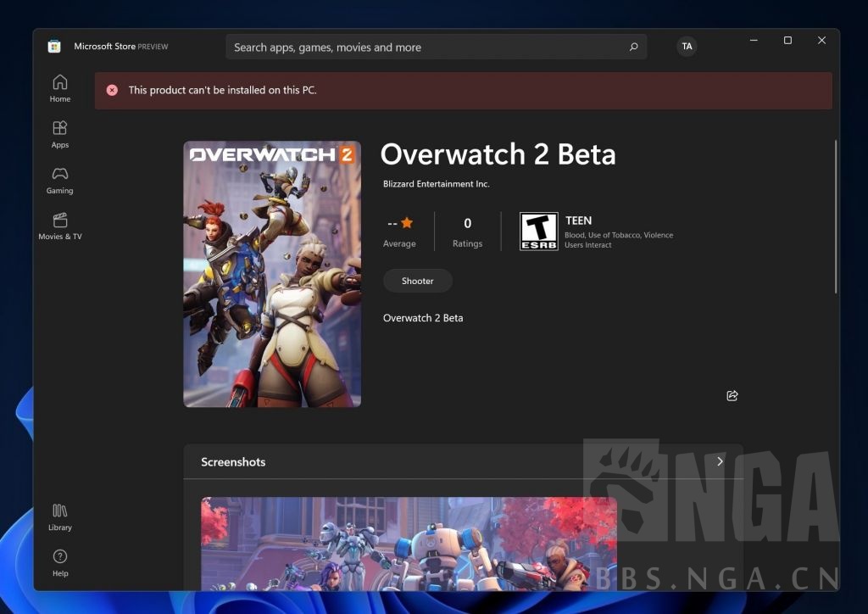Go to the Apps section

pos(59,134)
